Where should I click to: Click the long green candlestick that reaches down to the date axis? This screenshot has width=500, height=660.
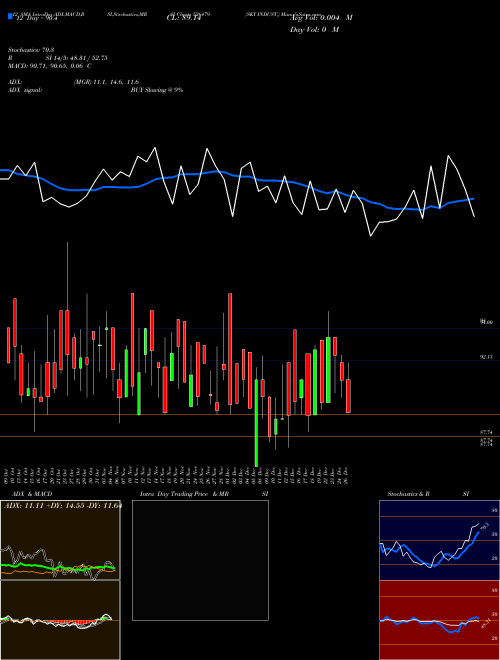[256, 423]
